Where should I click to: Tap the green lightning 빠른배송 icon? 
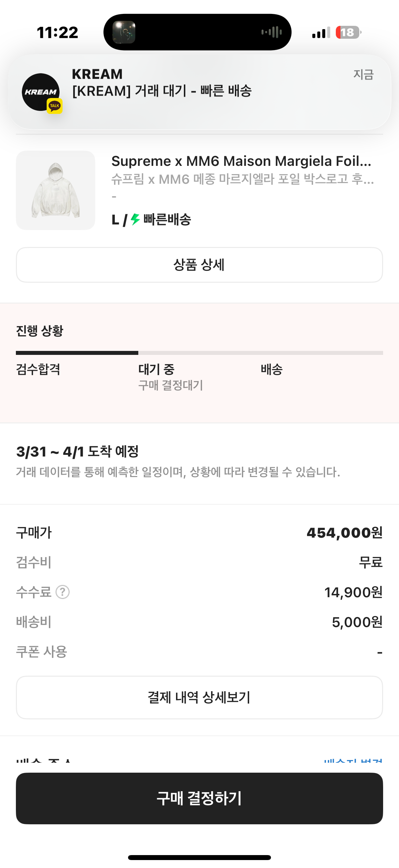pyautogui.click(x=135, y=219)
